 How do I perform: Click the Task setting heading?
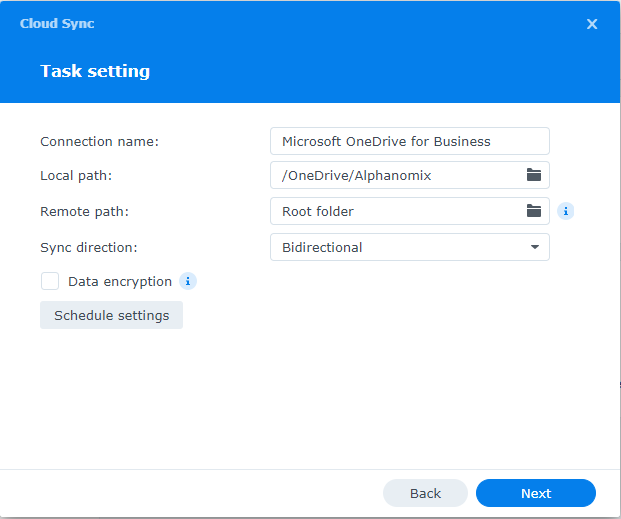[95, 71]
